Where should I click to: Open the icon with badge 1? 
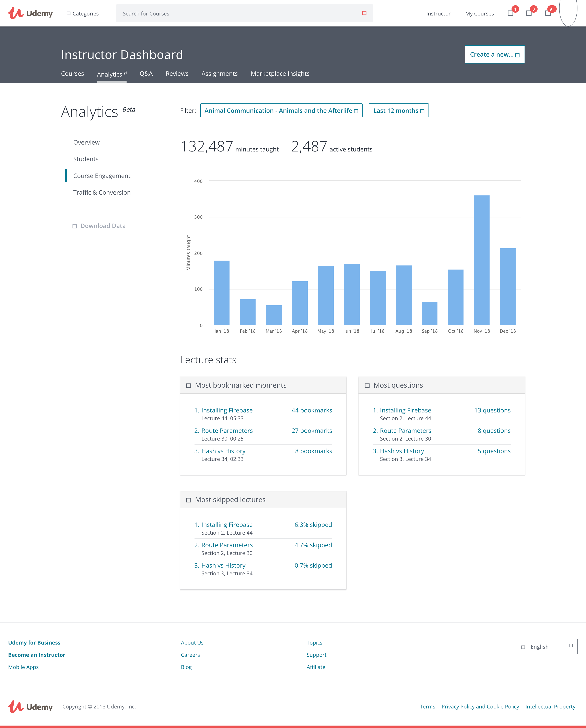coord(510,13)
